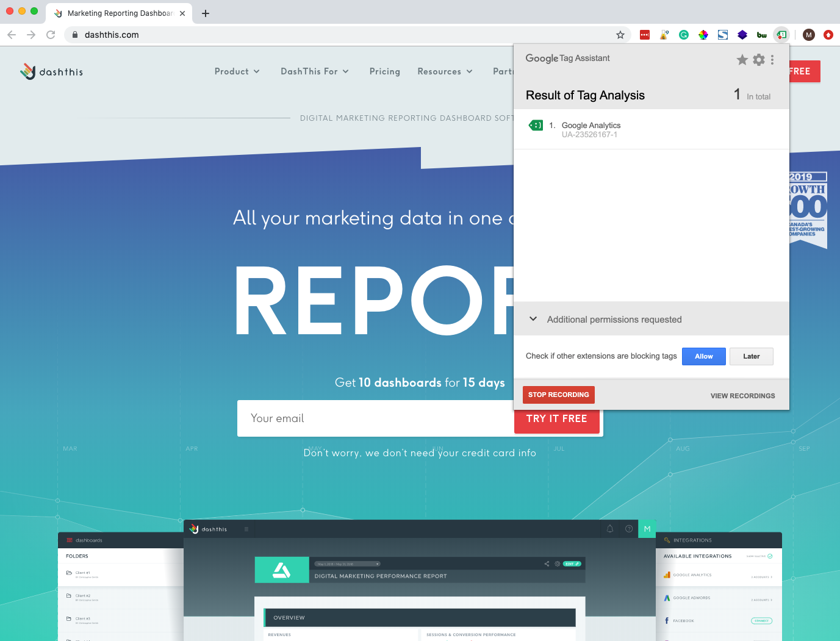The width and height of the screenshot is (840, 641).
Task: Expand the Resources dropdown
Action: point(445,71)
